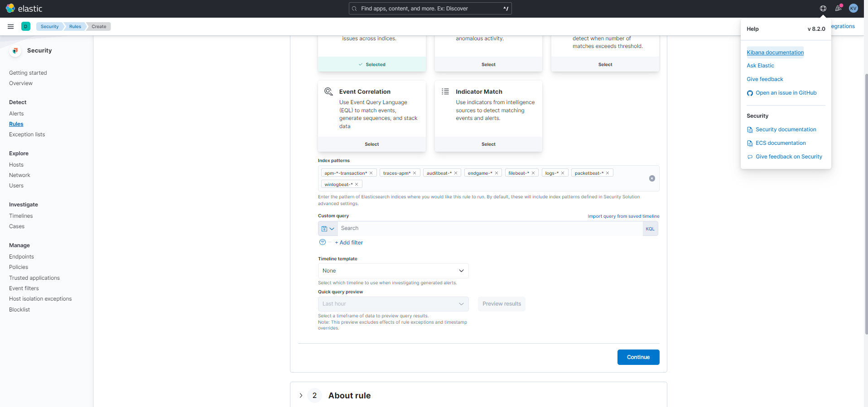The height and width of the screenshot is (407, 868).
Task: Click the elastic logo
Action: (x=24, y=9)
